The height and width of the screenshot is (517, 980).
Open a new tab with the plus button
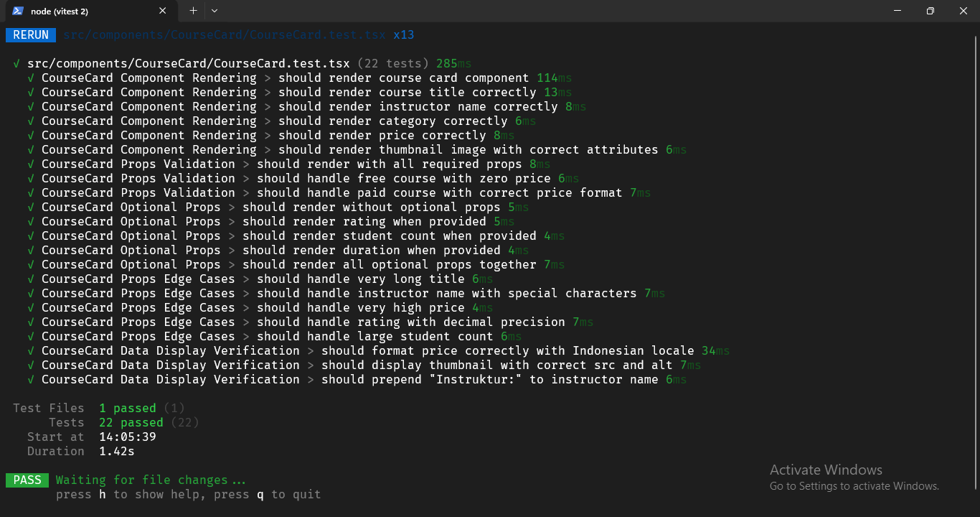[193, 11]
